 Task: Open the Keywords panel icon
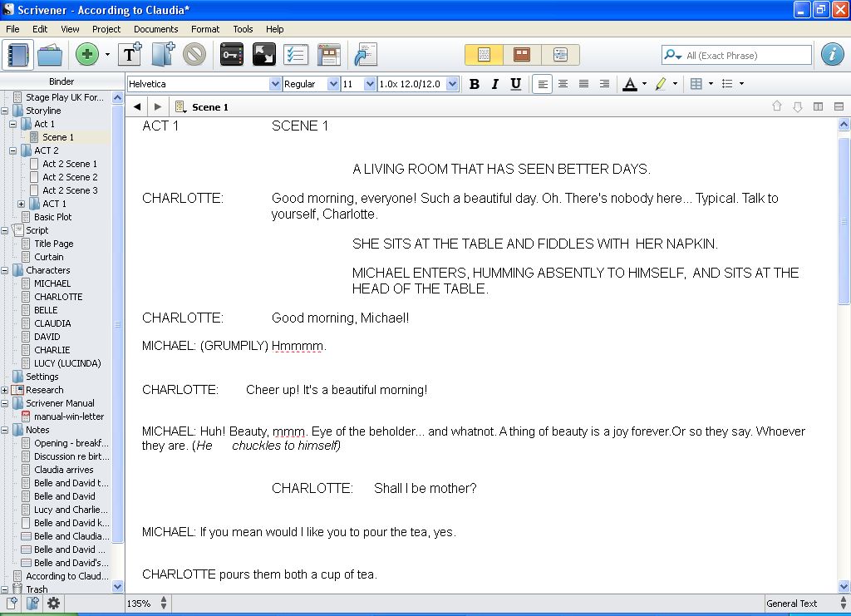[231, 54]
